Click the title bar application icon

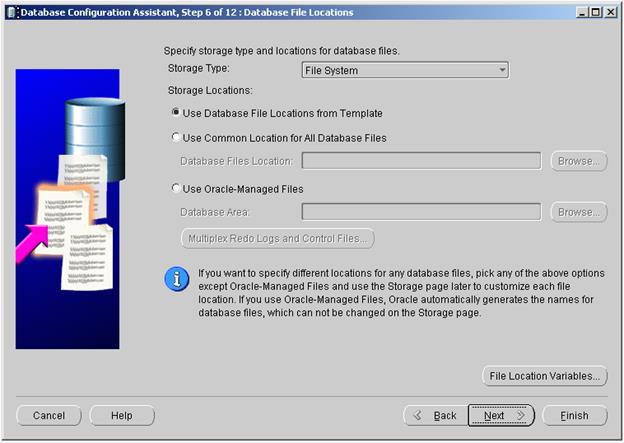click(12, 13)
